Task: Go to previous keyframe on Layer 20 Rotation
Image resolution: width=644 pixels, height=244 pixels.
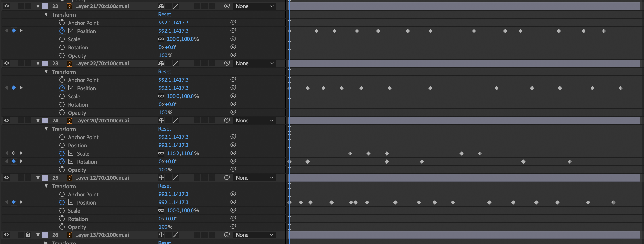Action: click(x=6, y=161)
